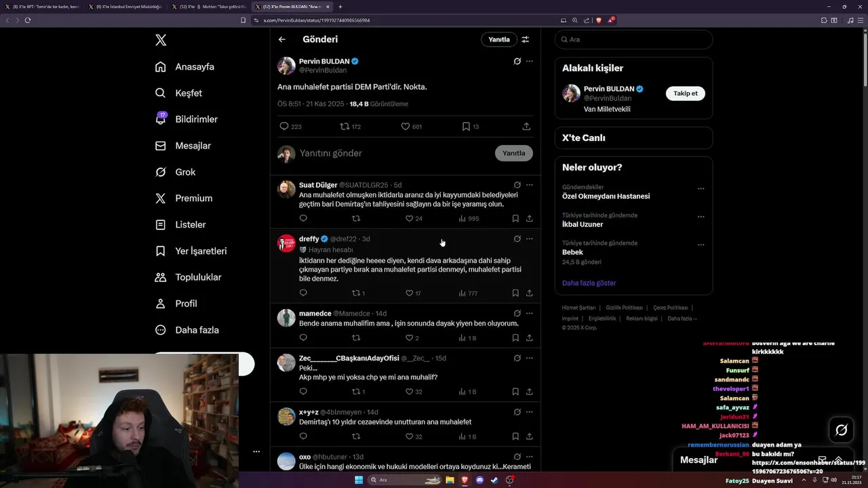Open Listeler page
Screen dimensions: 868x488
pos(180,224)
